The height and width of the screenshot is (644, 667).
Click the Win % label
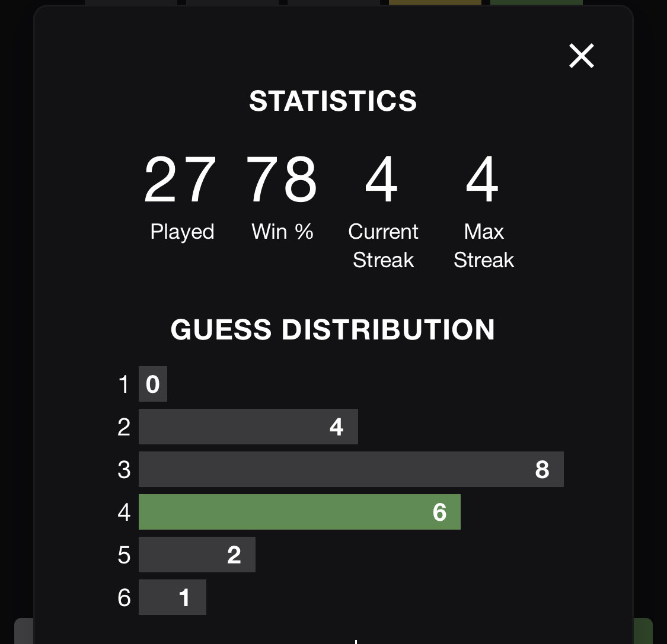[x=282, y=232]
